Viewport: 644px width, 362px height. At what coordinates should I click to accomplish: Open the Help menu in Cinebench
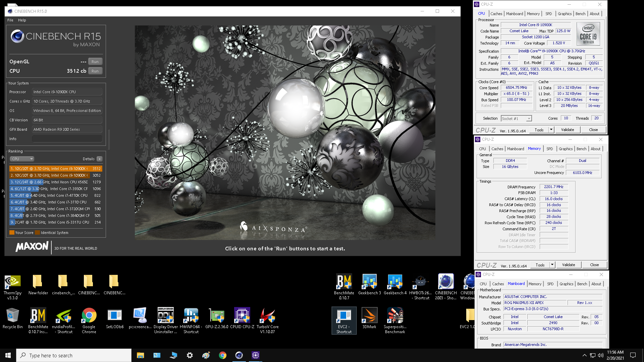pos(22,20)
